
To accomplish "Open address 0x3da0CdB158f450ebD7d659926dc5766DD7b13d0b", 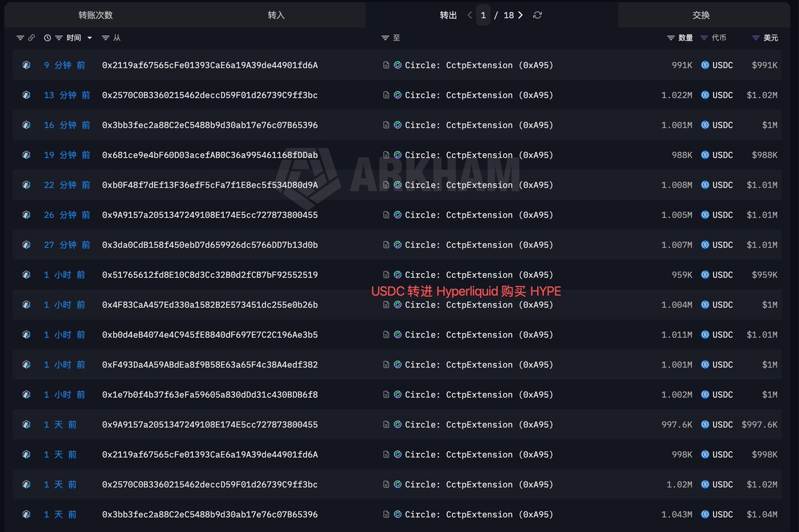I will [210, 245].
